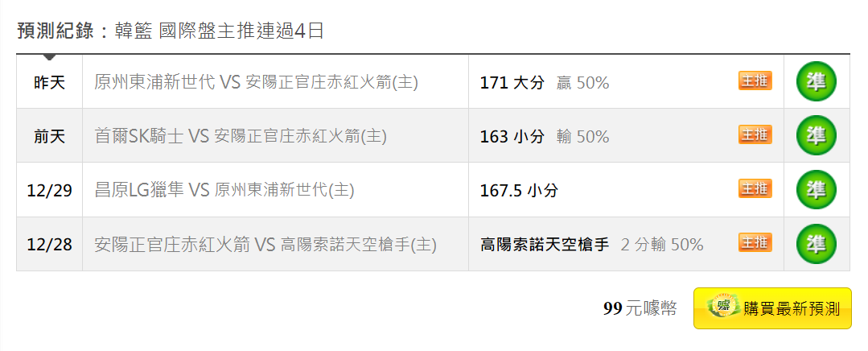The image size is (868, 351).
Task: Click the green 準 icon for 前天
Action: 816,135
